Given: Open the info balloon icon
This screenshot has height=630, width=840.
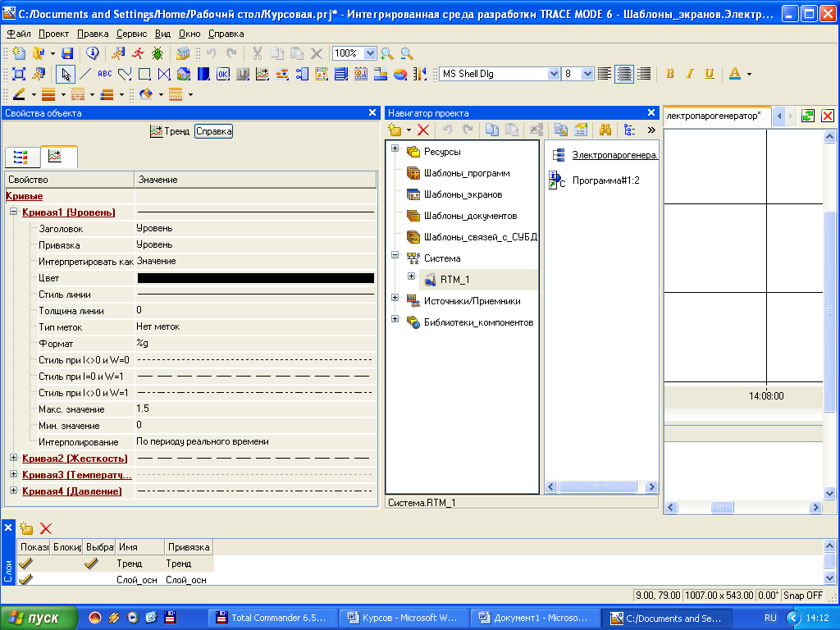Looking at the screenshot, I should coord(93,53).
